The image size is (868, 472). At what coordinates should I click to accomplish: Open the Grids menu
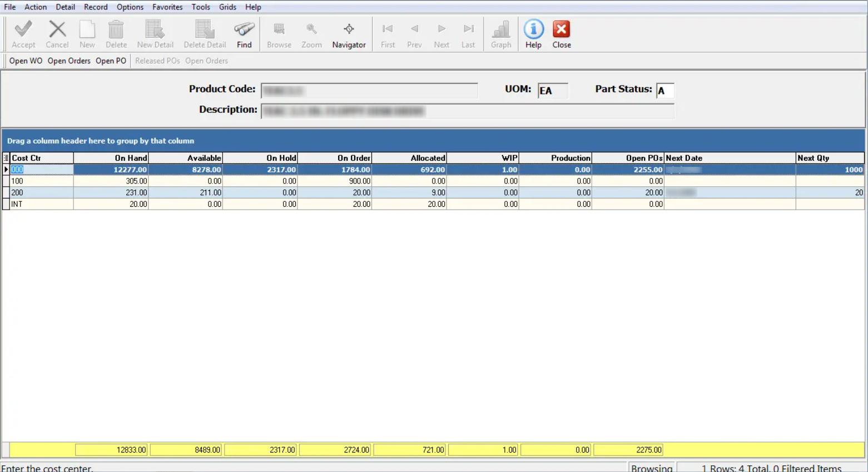[227, 7]
